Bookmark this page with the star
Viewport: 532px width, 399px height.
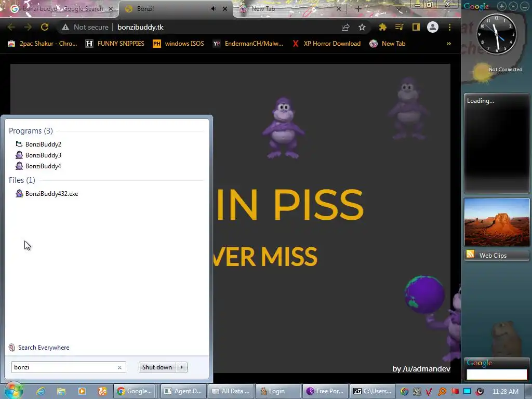362,27
